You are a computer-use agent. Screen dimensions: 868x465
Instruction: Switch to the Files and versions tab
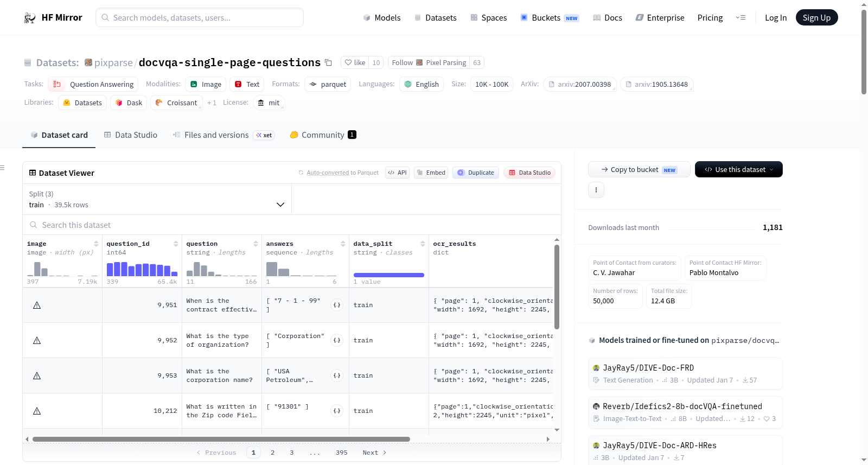pyautogui.click(x=223, y=135)
